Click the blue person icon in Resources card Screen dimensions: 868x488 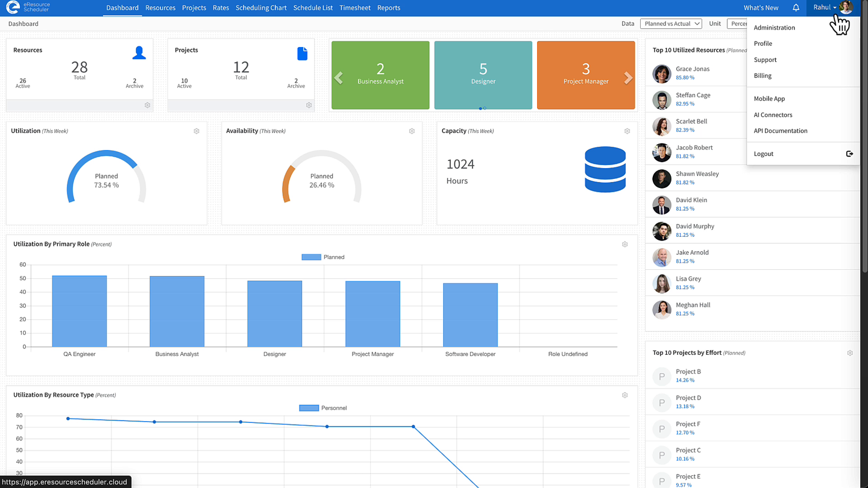click(x=139, y=53)
